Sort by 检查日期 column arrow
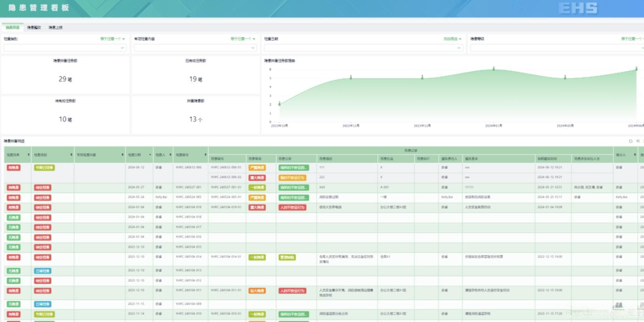The width and height of the screenshot is (644, 322). coord(150,155)
